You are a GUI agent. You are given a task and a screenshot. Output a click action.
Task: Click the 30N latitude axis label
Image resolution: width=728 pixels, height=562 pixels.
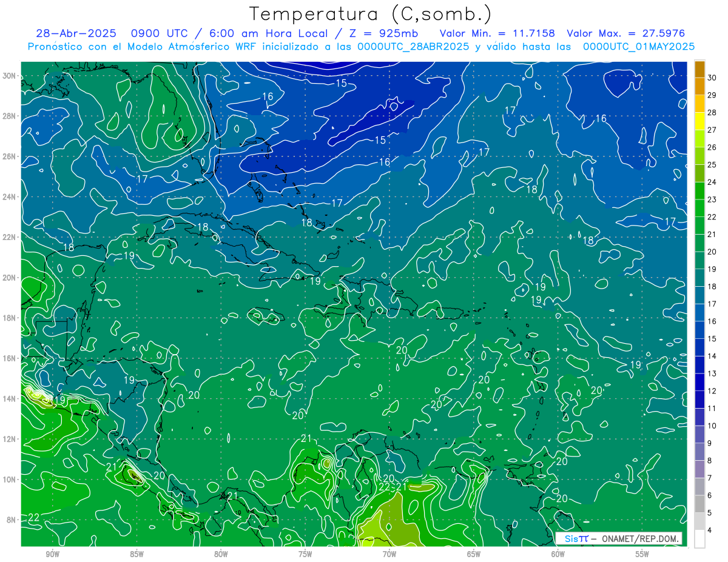click(x=9, y=76)
